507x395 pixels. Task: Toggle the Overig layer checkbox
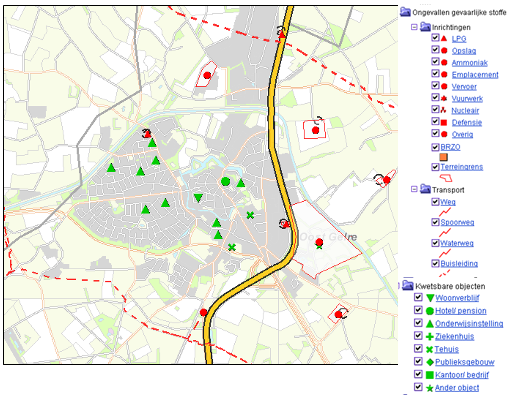(435, 133)
